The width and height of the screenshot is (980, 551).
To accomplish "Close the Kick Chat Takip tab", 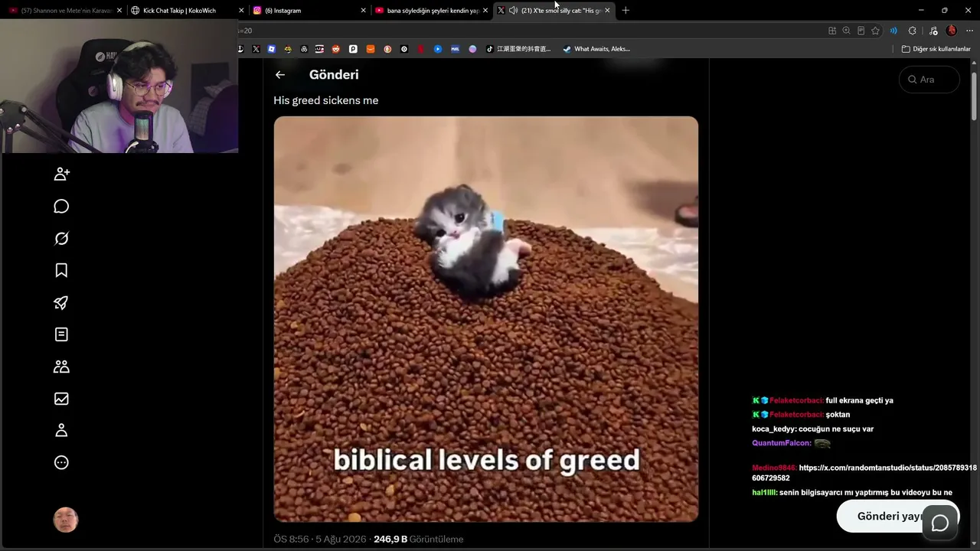I will point(241,11).
